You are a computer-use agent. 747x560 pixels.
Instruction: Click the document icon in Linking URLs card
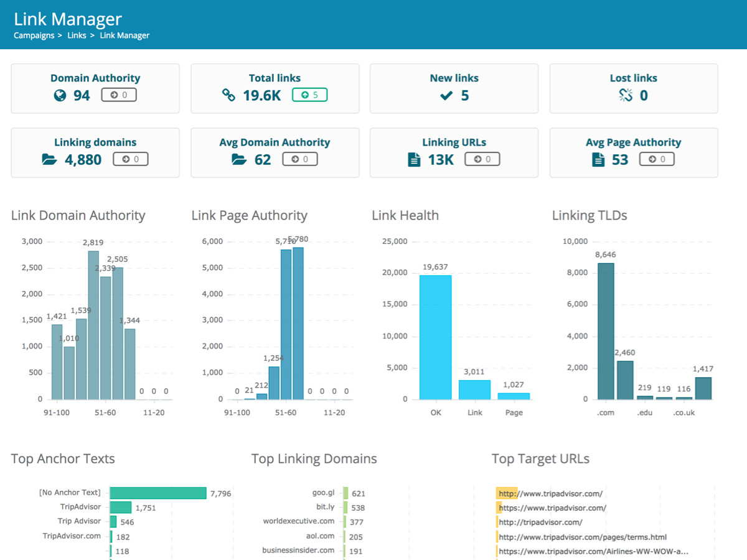coord(413,160)
